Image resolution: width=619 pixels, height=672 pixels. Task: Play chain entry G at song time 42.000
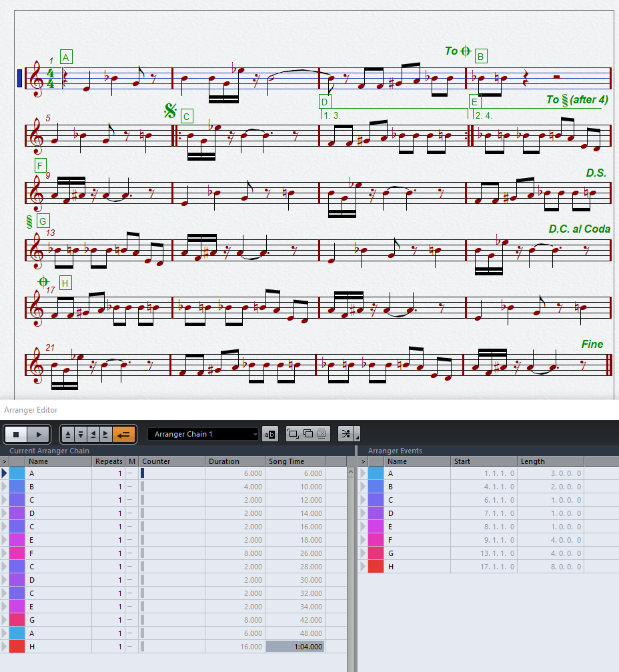(4, 620)
